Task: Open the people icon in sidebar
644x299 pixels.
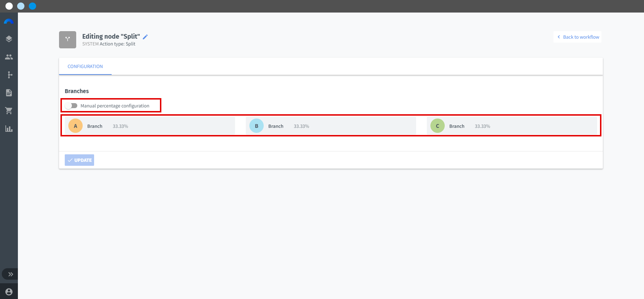Action: [x=9, y=57]
